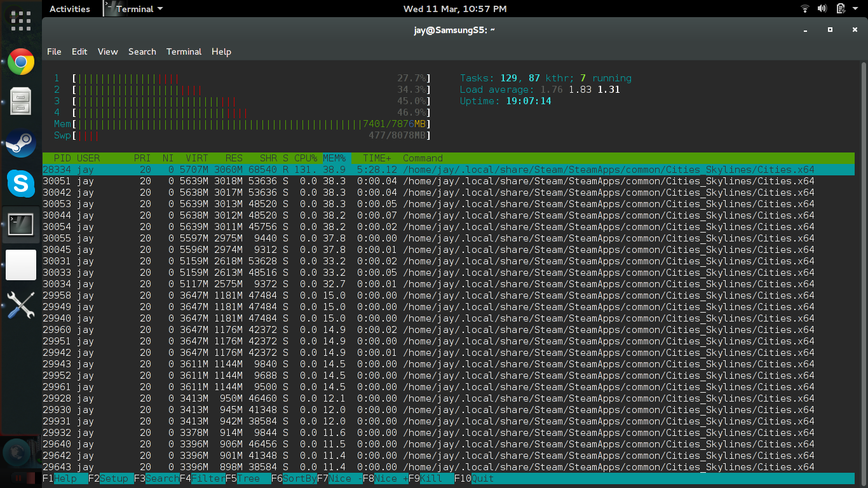Click the jay@SamsungS5 window title
868x488 pixels.
click(x=454, y=30)
